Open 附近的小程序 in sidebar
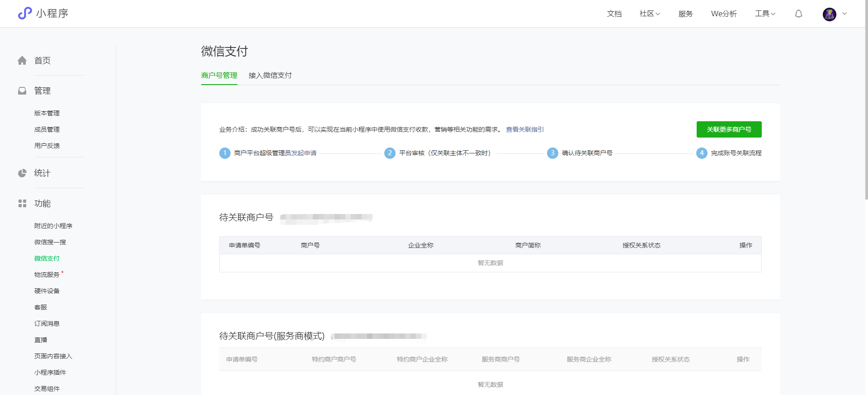Viewport: 868px width, 395px height. point(53,226)
